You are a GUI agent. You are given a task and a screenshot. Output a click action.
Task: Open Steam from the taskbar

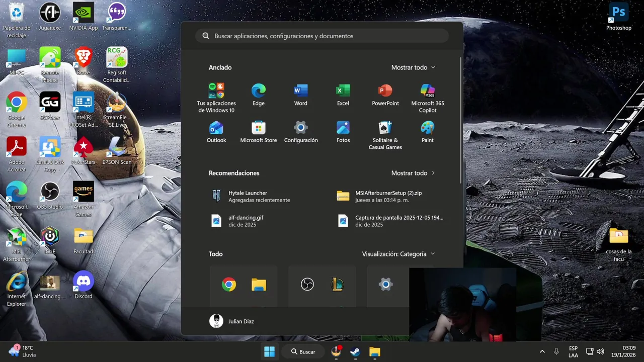tap(355, 351)
